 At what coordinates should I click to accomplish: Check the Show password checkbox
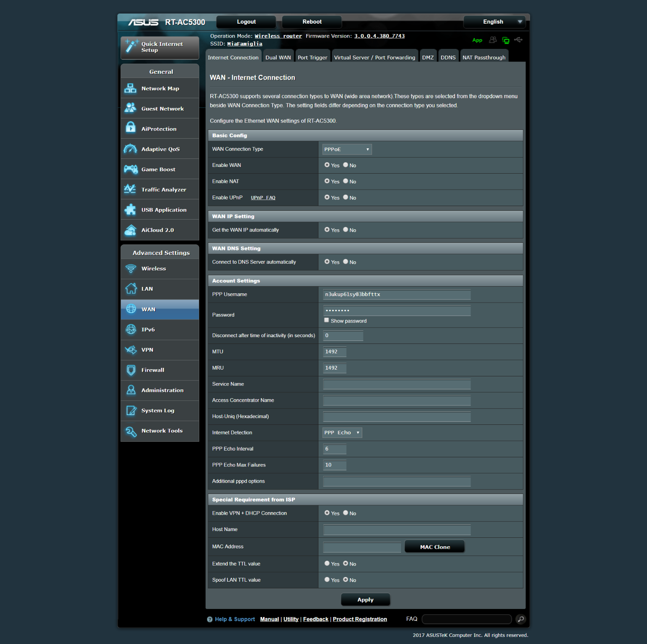(326, 320)
